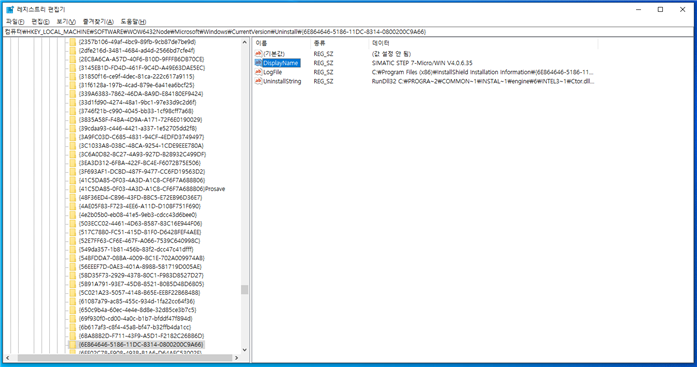Open the 도움말(H) menu
Screen dimensions: 697x371
point(133,22)
